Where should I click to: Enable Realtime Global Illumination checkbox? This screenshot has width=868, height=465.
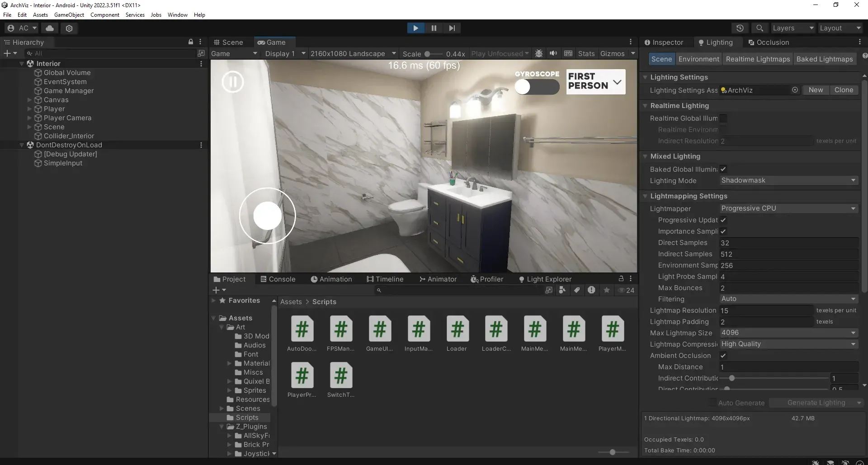tap(723, 118)
